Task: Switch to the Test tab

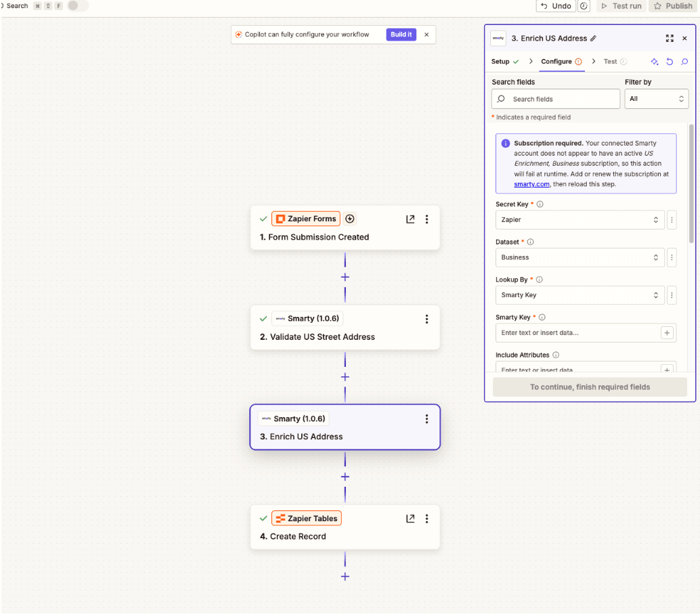Action: (x=615, y=62)
